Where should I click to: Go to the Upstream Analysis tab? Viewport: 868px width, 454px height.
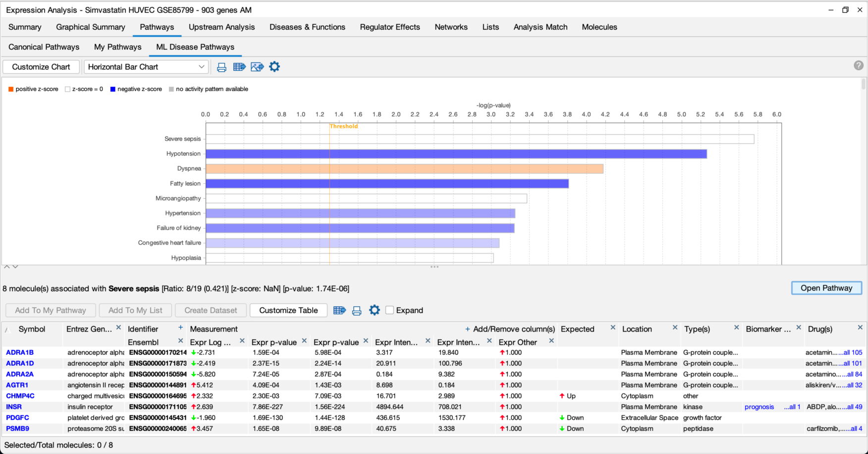pyautogui.click(x=222, y=27)
